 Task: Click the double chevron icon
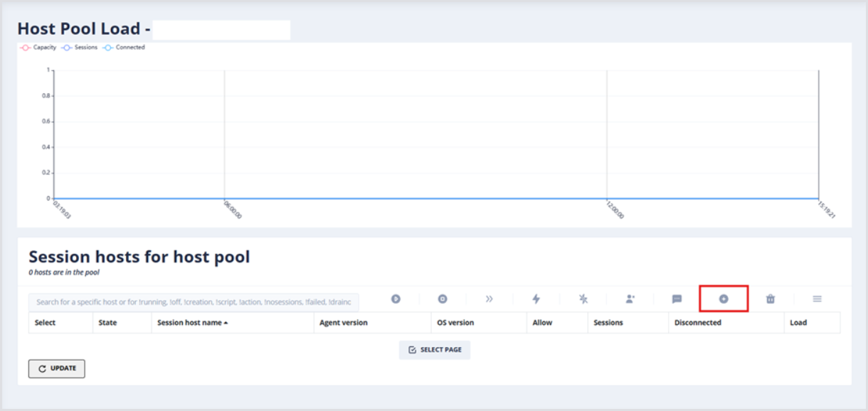[489, 299]
